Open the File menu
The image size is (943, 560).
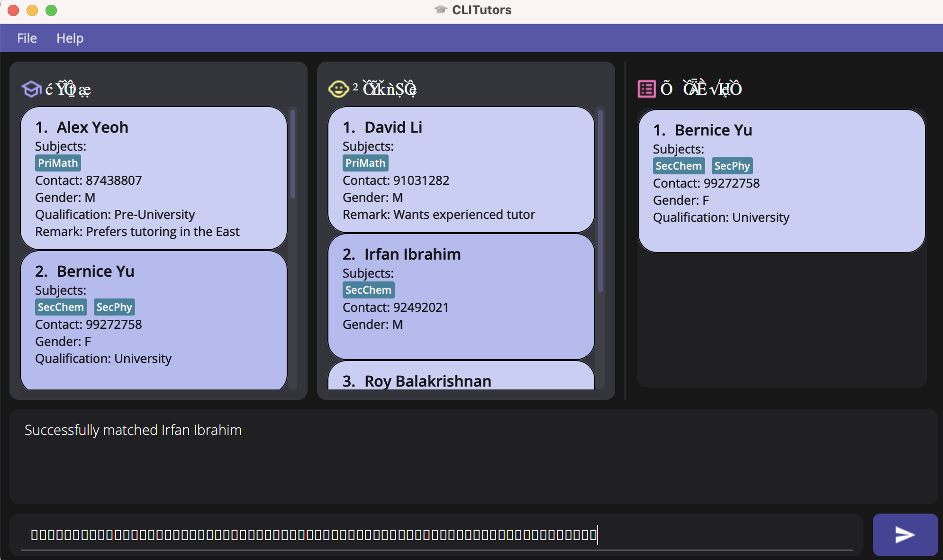[27, 38]
